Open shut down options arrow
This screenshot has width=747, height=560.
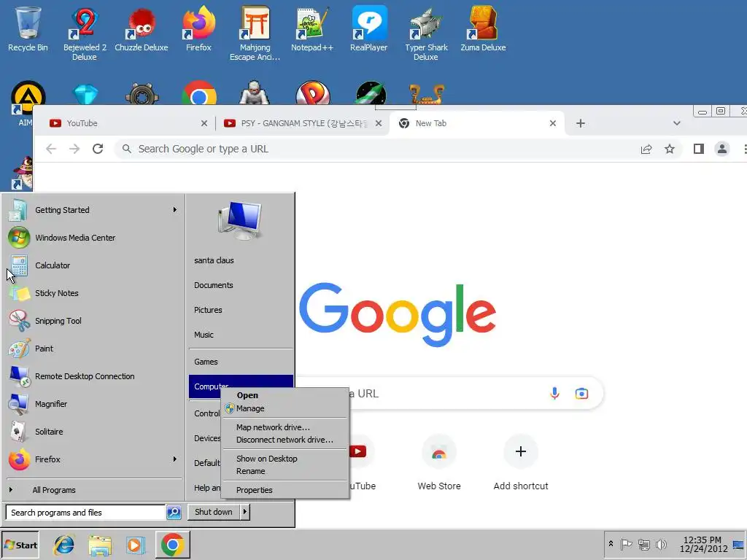click(245, 512)
